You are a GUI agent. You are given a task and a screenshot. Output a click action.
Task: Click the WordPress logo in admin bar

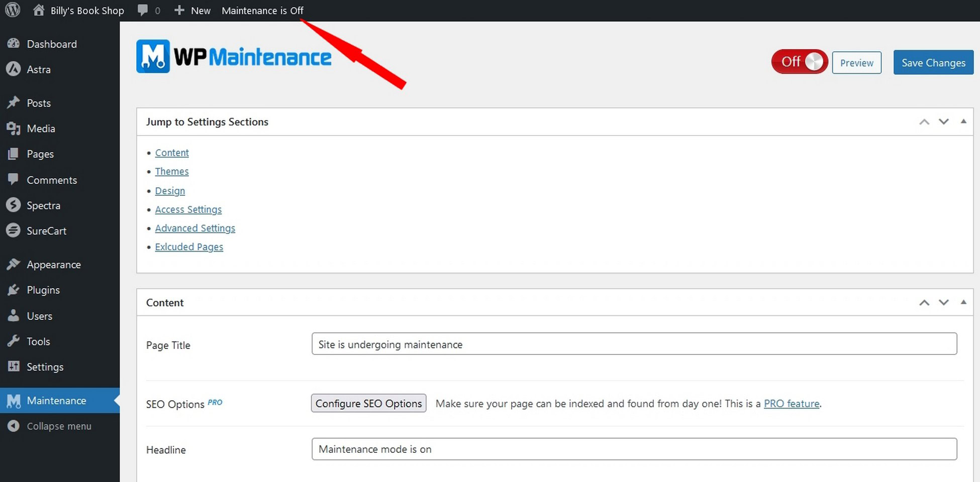[x=13, y=10]
